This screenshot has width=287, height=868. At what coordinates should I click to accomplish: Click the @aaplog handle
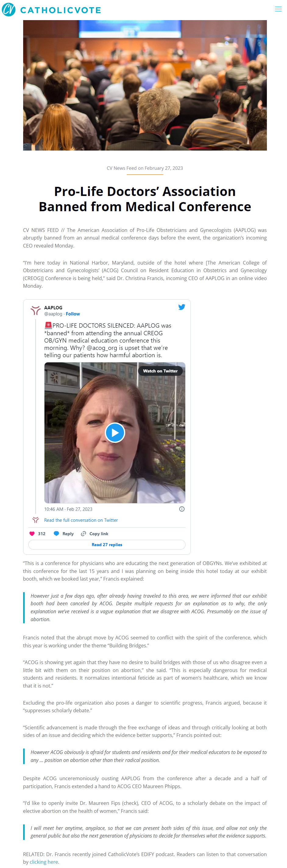pyautogui.click(x=53, y=314)
